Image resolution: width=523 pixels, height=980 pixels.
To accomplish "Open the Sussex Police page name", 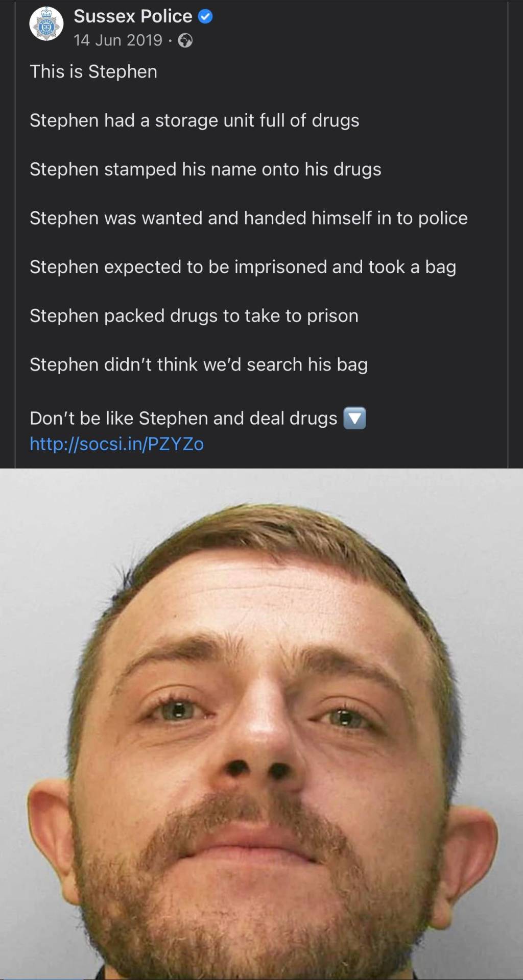I will click(133, 16).
